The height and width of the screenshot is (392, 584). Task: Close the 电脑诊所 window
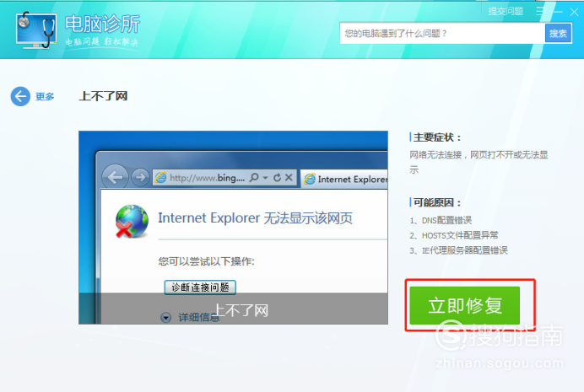click(x=574, y=12)
